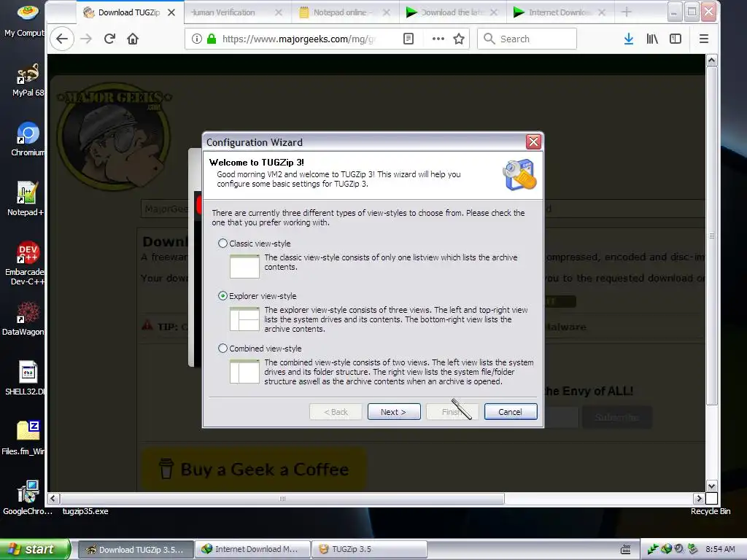Image resolution: width=747 pixels, height=560 pixels.
Task: Click Cancel in the Configuration Wizard
Action: 510,412
